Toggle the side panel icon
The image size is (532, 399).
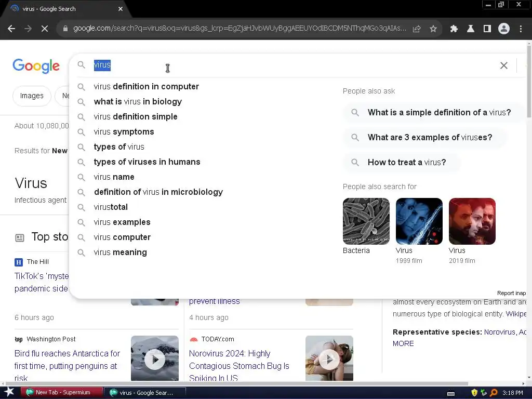[487, 29]
